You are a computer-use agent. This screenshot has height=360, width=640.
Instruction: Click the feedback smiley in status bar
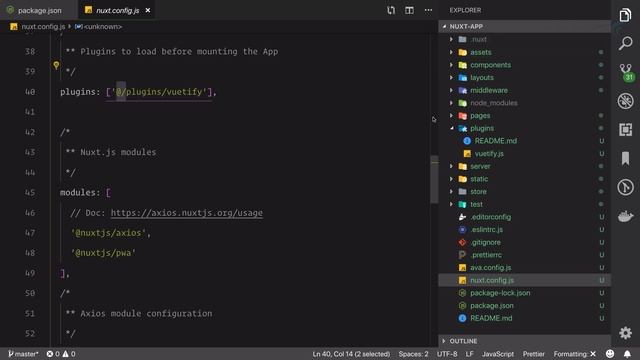tap(610, 354)
